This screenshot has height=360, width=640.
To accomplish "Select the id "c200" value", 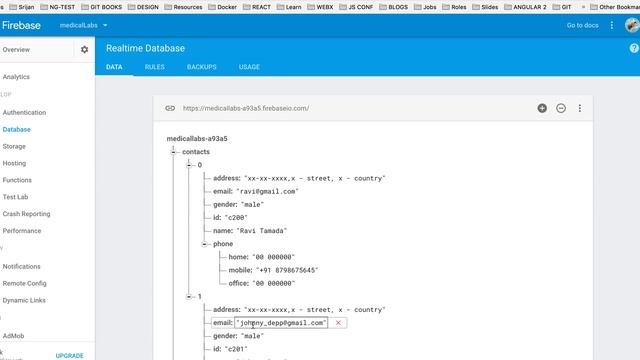I will (236, 218).
